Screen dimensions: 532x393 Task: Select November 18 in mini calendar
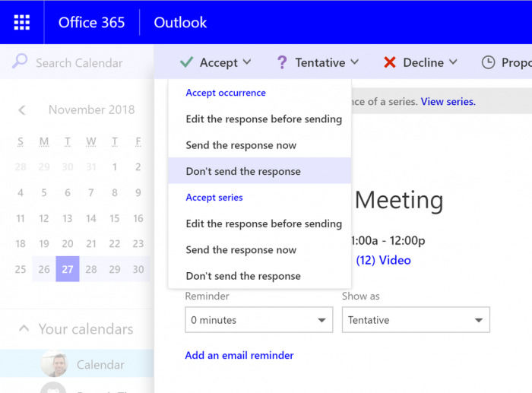[x=21, y=244]
